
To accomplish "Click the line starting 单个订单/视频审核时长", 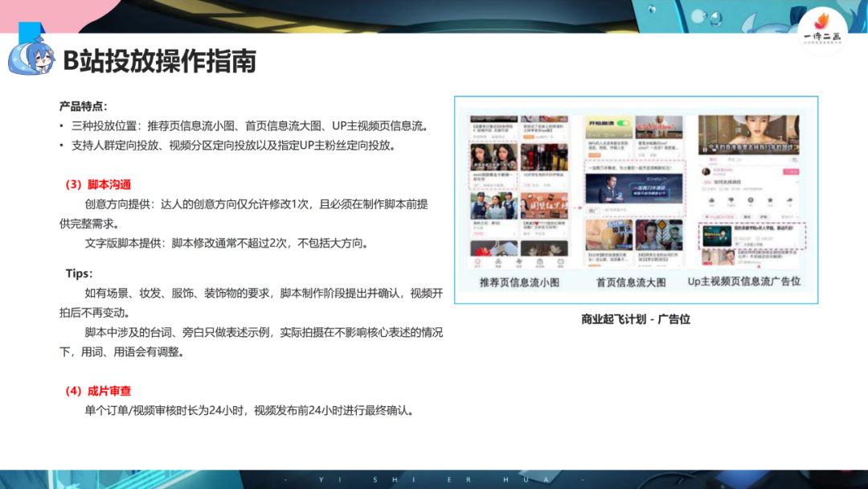I will point(250,410).
